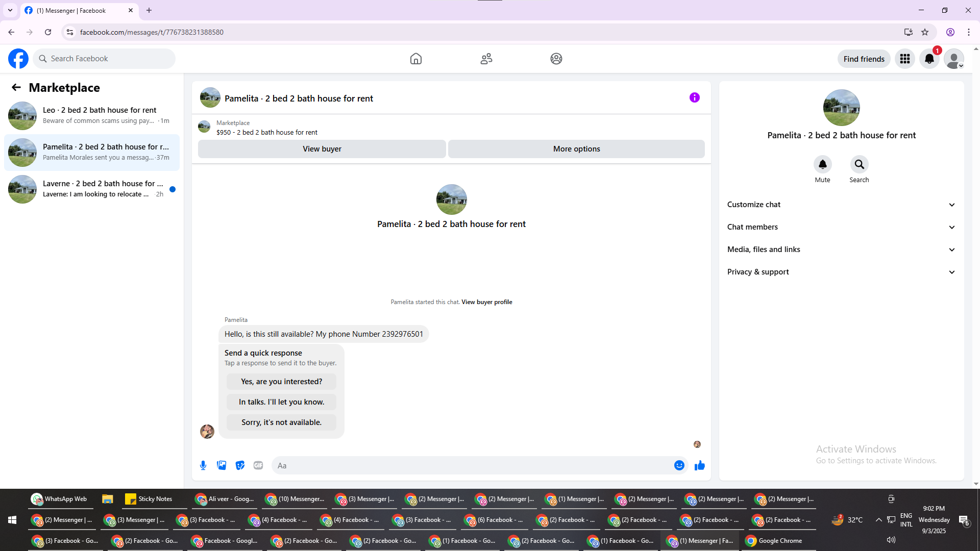Reload the page
This screenshot has height=551, width=980.
[x=48, y=32]
